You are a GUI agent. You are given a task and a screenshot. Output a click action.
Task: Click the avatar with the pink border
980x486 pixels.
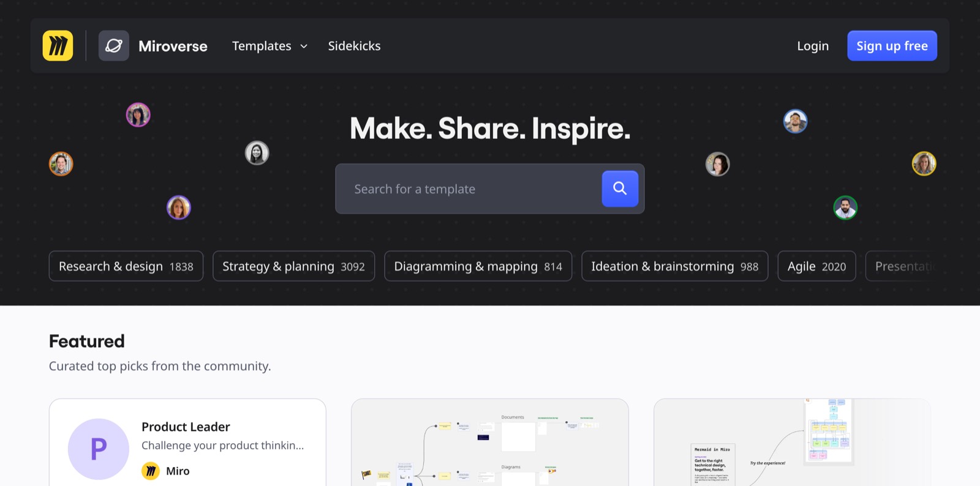[138, 114]
